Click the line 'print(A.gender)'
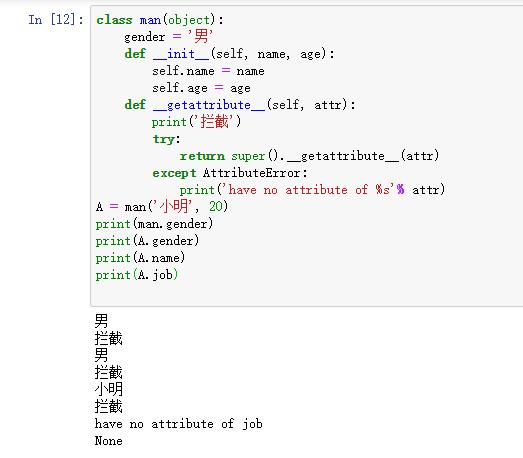 (147, 241)
